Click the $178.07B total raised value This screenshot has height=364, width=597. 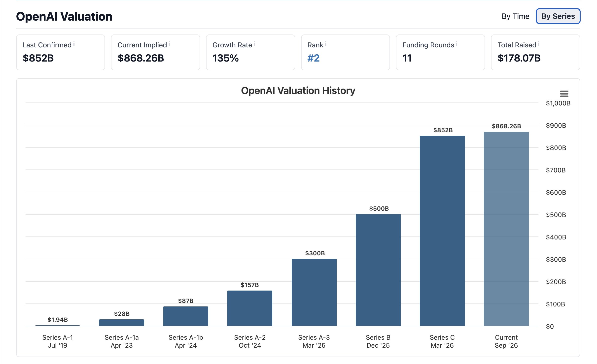tap(519, 58)
